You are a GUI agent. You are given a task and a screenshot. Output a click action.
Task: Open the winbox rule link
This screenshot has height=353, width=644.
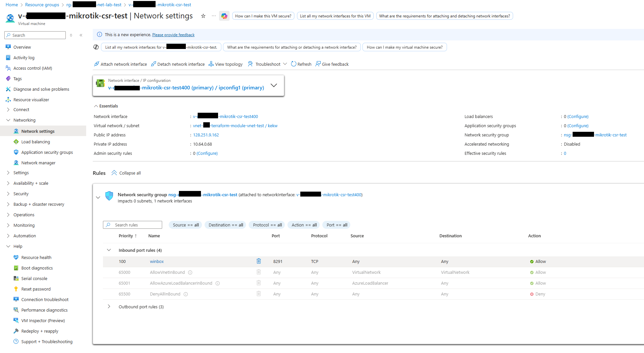[x=157, y=261]
